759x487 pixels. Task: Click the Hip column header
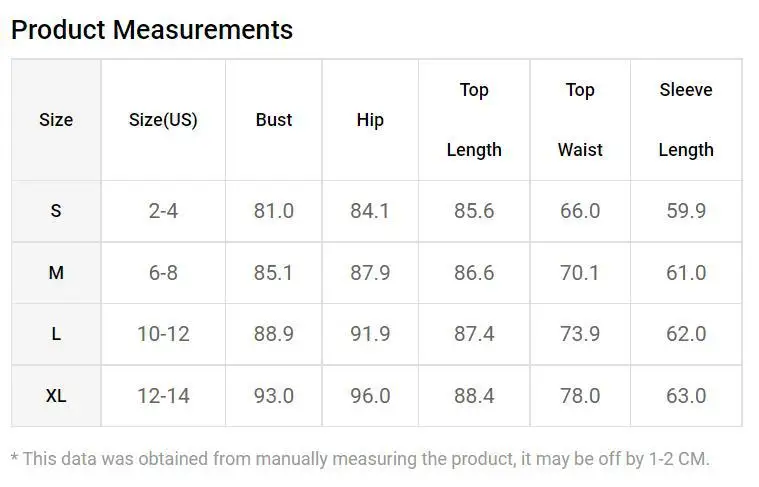tap(370, 120)
